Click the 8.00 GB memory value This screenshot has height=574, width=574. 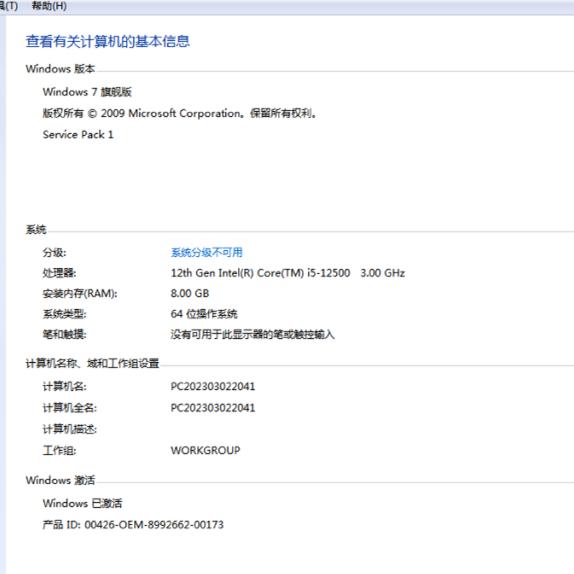coord(190,293)
